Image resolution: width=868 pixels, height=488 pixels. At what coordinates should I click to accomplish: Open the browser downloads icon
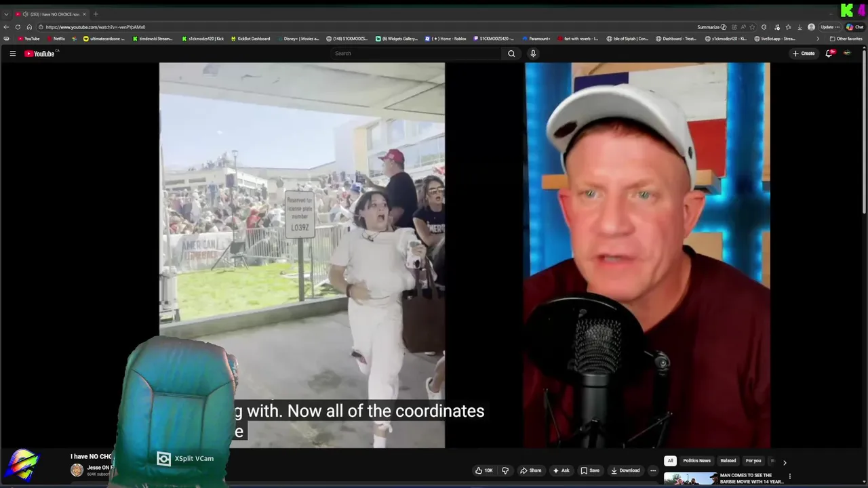coord(800,27)
